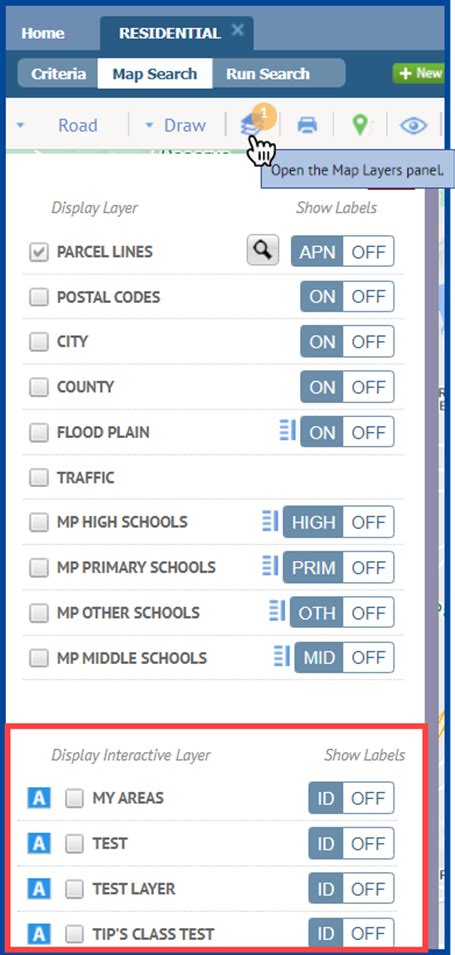Image resolution: width=455 pixels, height=955 pixels.
Task: Click the green map pin icon
Action: click(x=361, y=125)
